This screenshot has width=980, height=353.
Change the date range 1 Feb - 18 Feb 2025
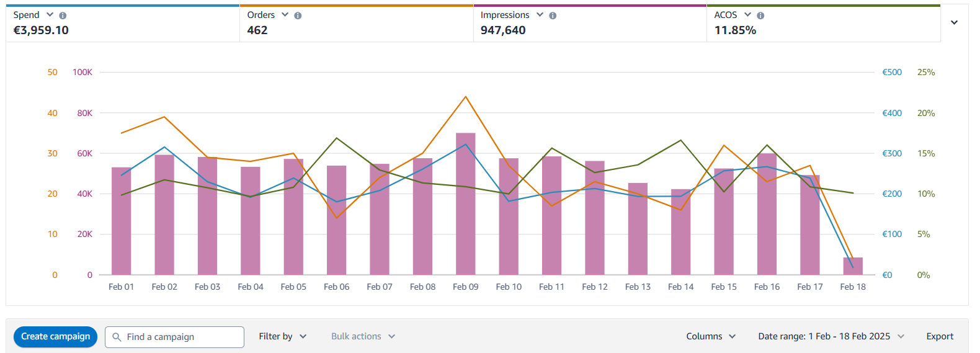point(831,336)
